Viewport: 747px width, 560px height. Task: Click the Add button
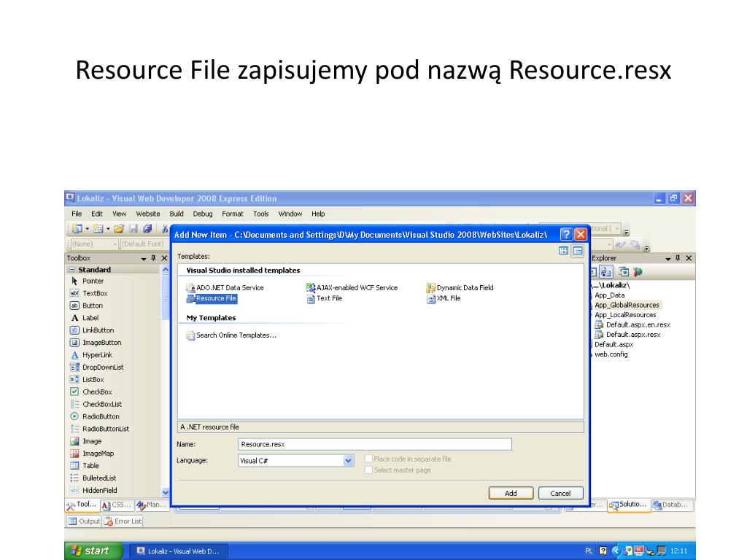click(x=511, y=494)
